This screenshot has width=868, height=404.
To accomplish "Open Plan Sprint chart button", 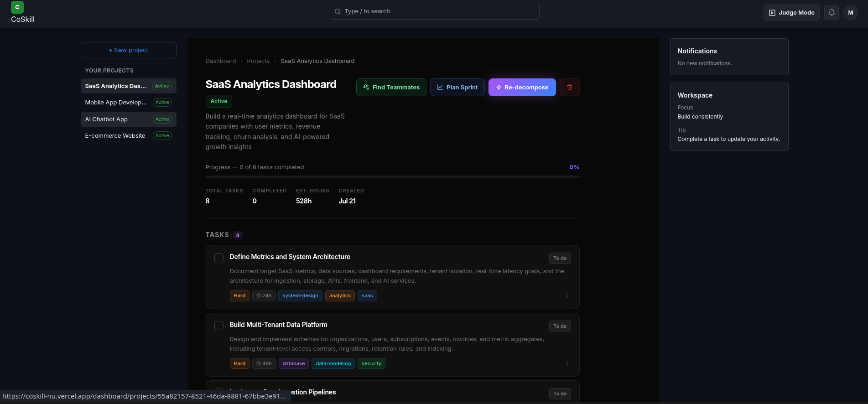I will point(457,87).
